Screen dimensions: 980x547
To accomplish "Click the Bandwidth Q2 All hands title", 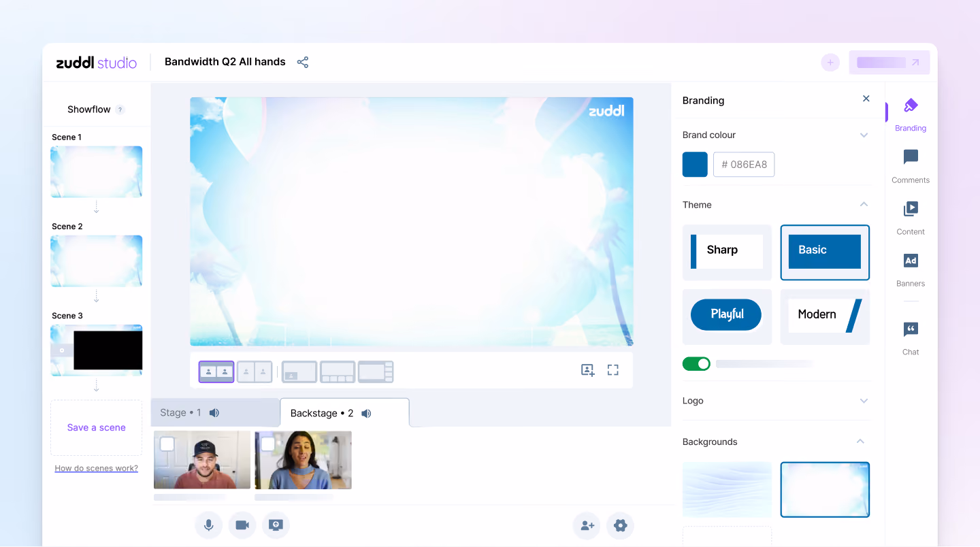I will [x=225, y=62].
